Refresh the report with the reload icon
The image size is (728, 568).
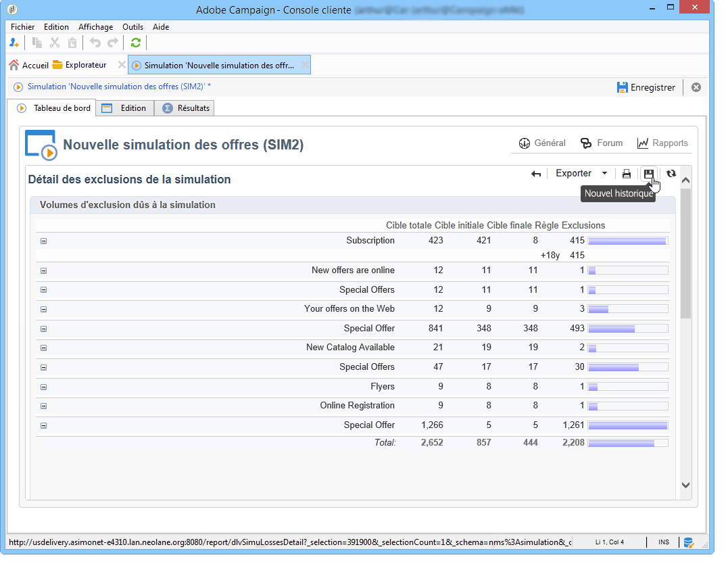[x=671, y=174]
